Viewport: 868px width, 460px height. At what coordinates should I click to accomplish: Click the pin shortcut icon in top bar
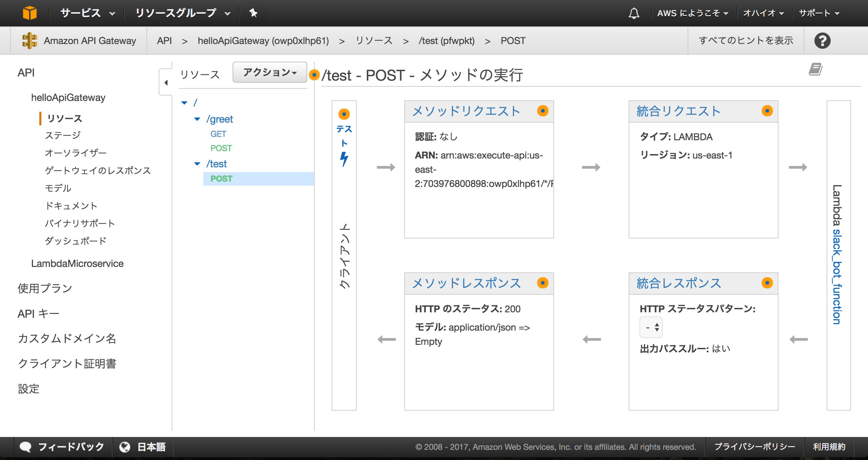click(253, 13)
